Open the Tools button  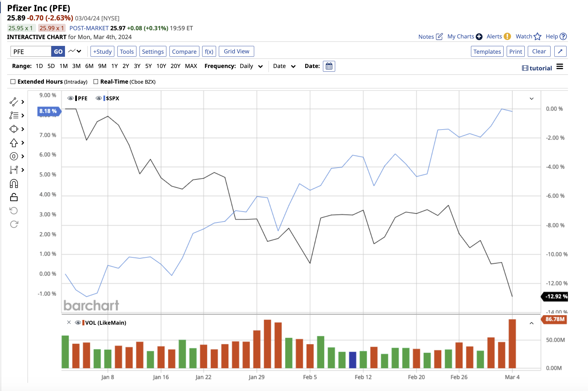127,51
